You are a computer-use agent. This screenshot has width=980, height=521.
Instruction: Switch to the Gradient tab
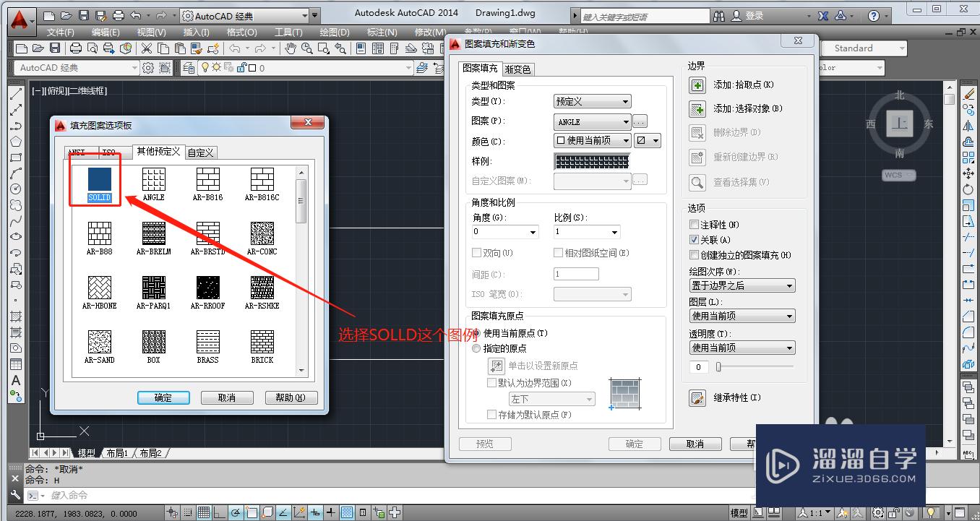click(x=517, y=70)
